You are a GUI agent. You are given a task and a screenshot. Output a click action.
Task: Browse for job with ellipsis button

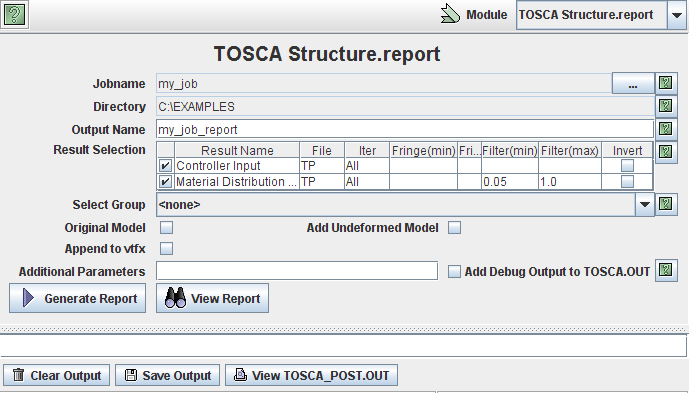coord(633,84)
